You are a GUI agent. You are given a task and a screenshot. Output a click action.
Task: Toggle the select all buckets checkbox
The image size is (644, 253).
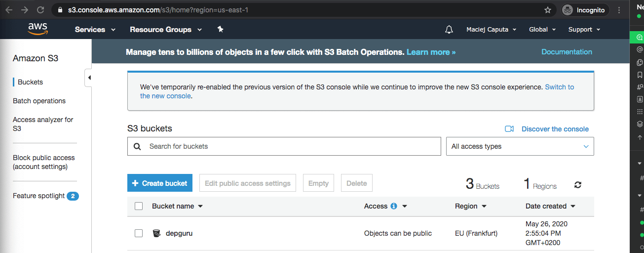pyautogui.click(x=139, y=206)
